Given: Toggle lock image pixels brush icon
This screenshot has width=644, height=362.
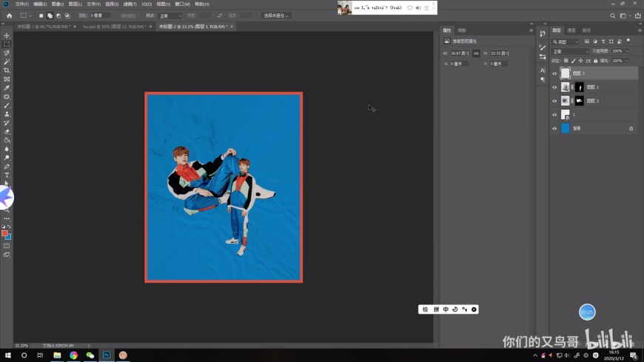Looking at the screenshot, I should click(x=574, y=61).
